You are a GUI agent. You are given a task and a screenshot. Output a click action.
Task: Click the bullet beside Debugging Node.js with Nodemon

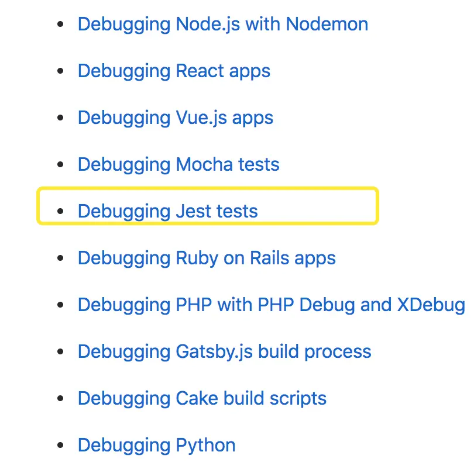coord(60,25)
